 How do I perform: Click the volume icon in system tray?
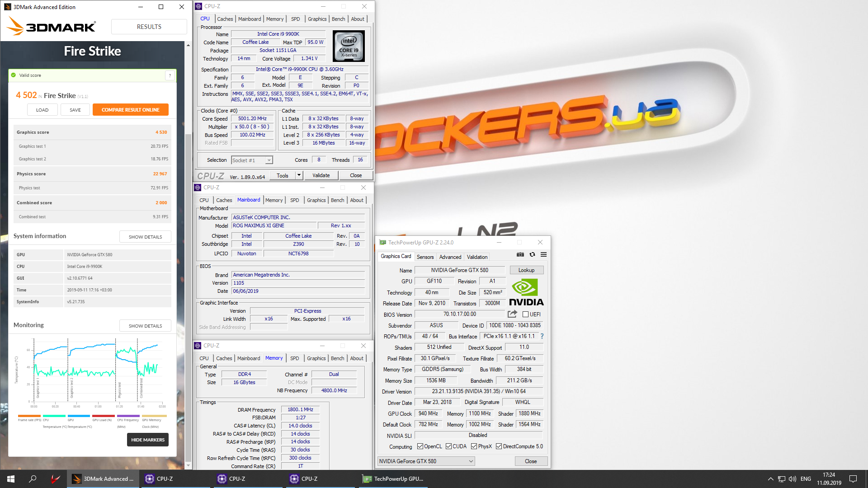[x=793, y=479]
